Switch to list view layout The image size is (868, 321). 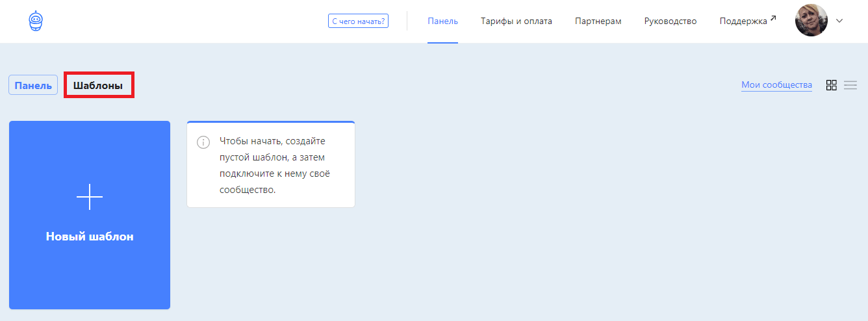click(x=850, y=85)
